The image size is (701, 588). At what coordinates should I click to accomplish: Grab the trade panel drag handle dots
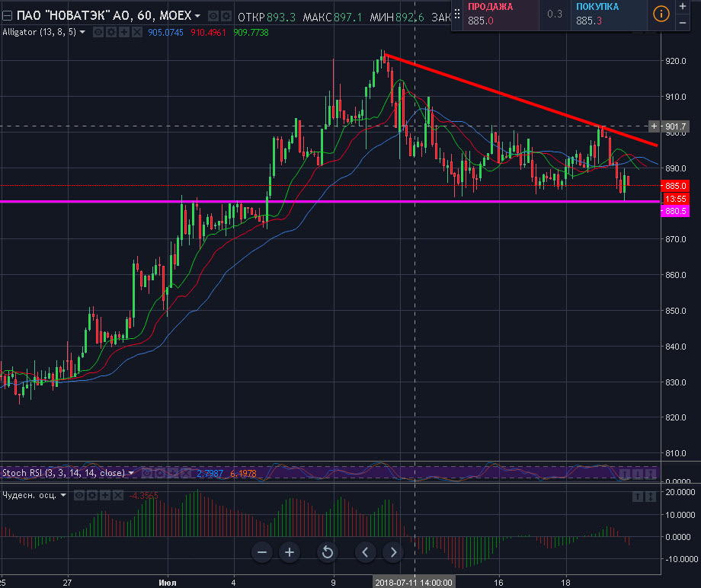pos(457,14)
